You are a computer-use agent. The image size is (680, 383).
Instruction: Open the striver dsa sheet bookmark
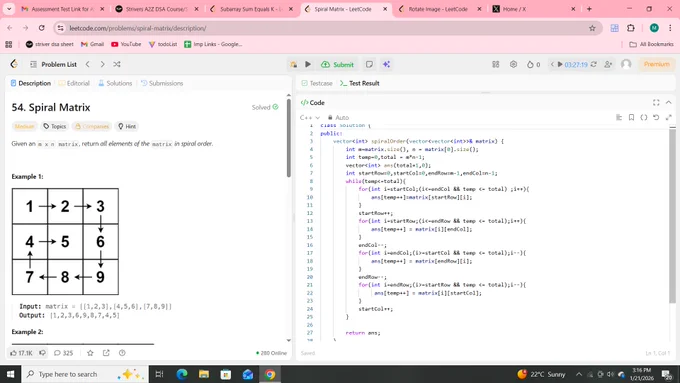(x=49, y=44)
